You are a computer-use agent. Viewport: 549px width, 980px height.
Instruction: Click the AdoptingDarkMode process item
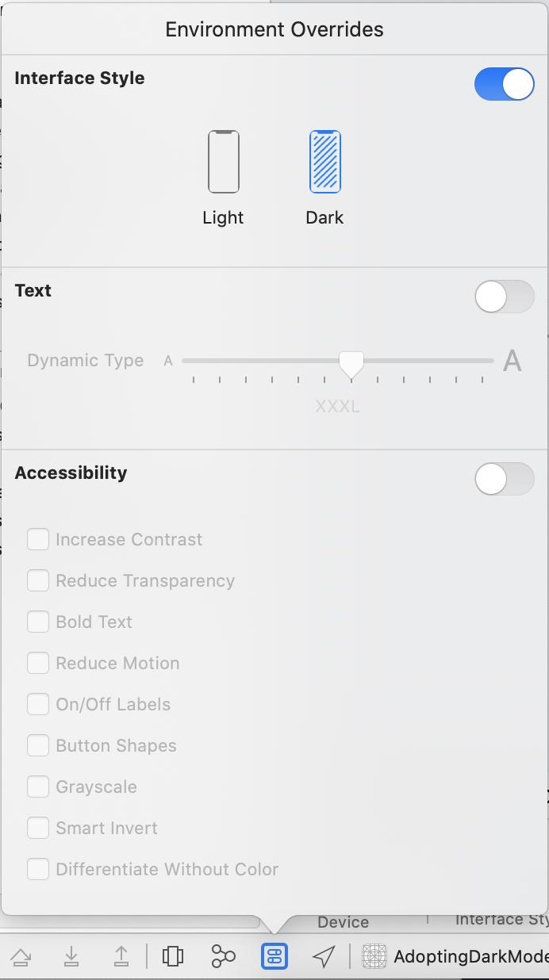(x=455, y=957)
